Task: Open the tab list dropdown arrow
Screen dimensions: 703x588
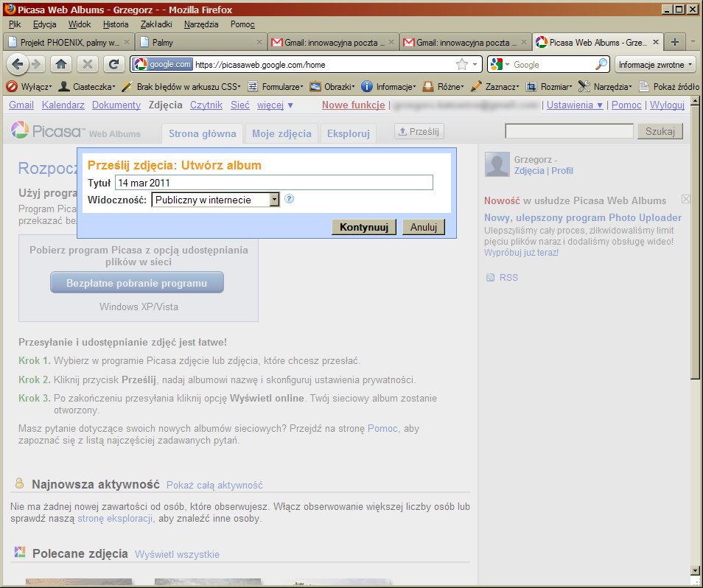Action: click(693, 42)
